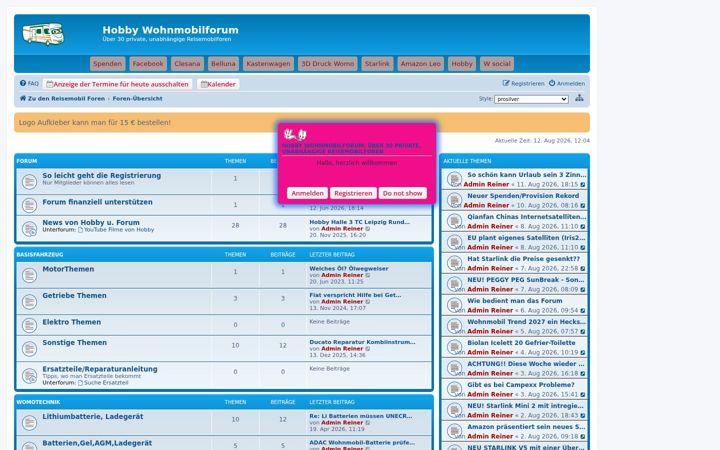This screenshot has height=450, width=720.
Task: Open the 3D Druck Womo tab
Action: (x=327, y=64)
